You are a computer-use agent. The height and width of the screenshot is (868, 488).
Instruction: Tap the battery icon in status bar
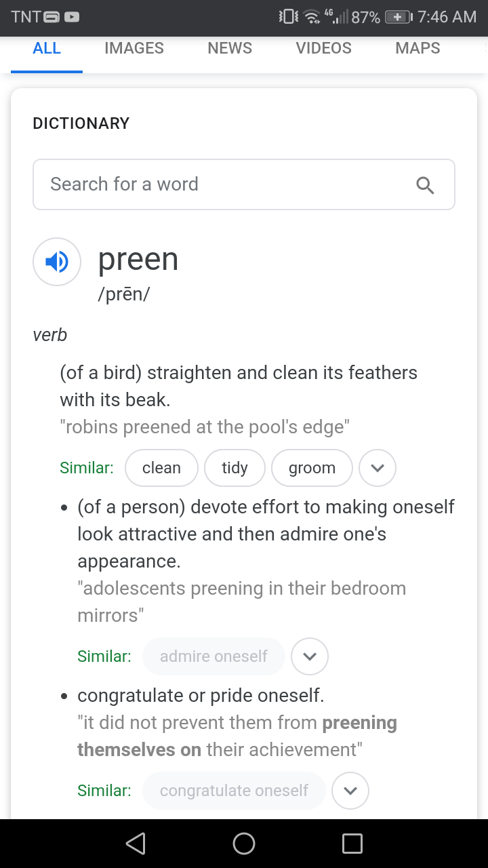pyautogui.click(x=398, y=17)
